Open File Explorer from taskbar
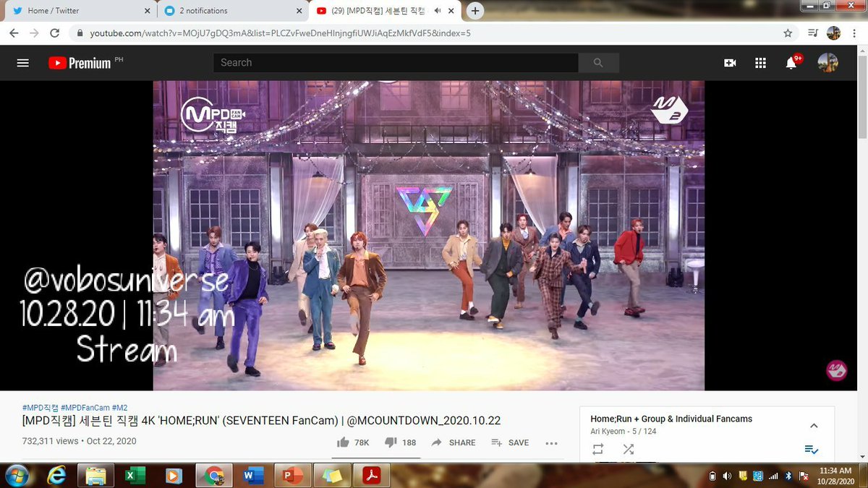The width and height of the screenshot is (868, 488). click(95, 476)
